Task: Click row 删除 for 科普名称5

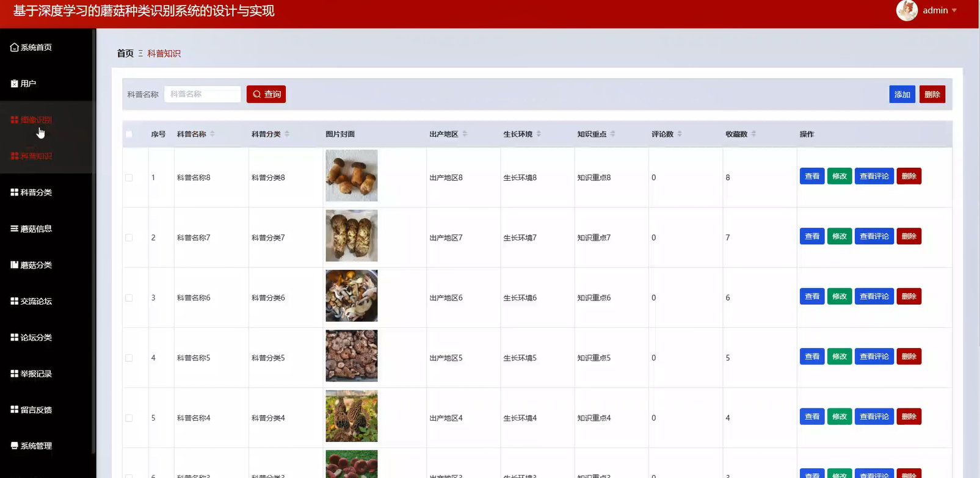Action: [909, 357]
